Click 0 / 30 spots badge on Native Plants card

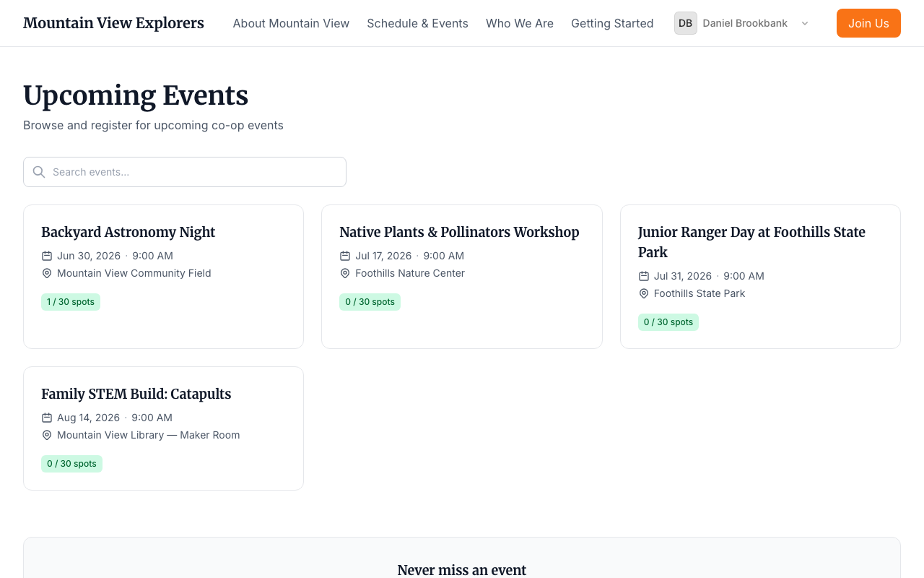pos(370,302)
